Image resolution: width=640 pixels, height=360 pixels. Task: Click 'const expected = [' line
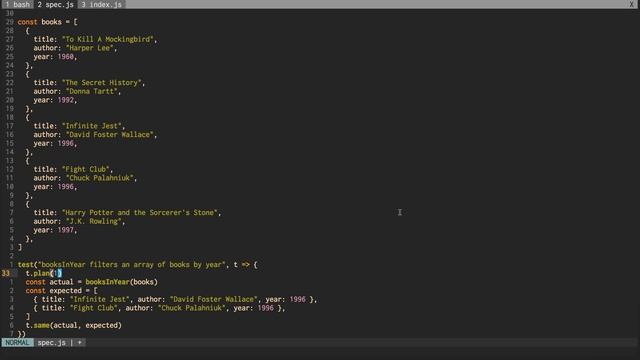(62, 291)
